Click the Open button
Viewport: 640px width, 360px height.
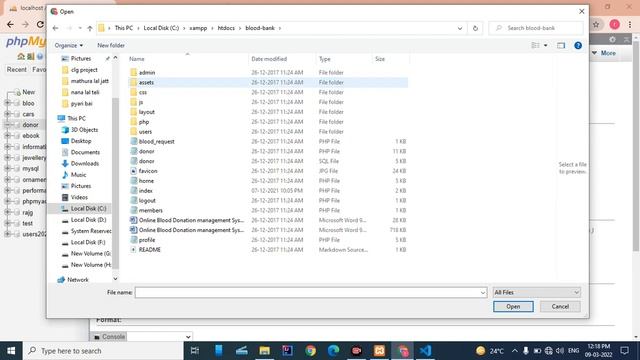click(513, 307)
